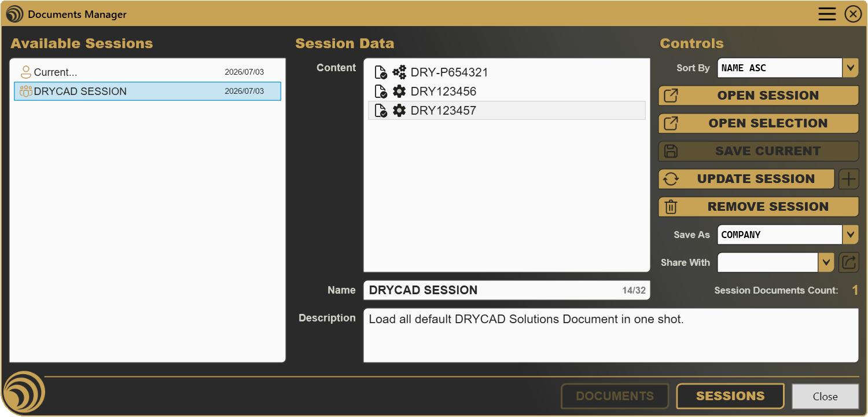
Task: Click the OPEN SELECTION button
Action: point(759,123)
